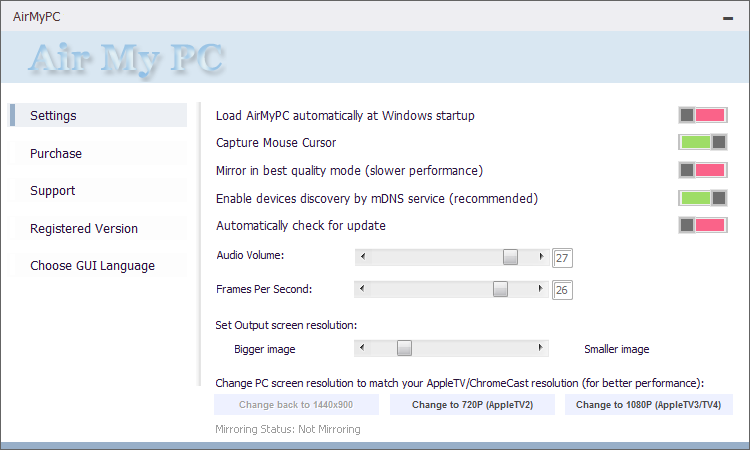Go to the Support section
Viewport: 750px width, 450px height.
(98, 190)
